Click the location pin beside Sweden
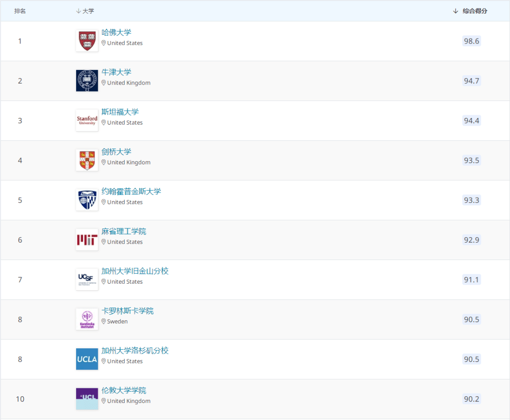 click(103, 321)
